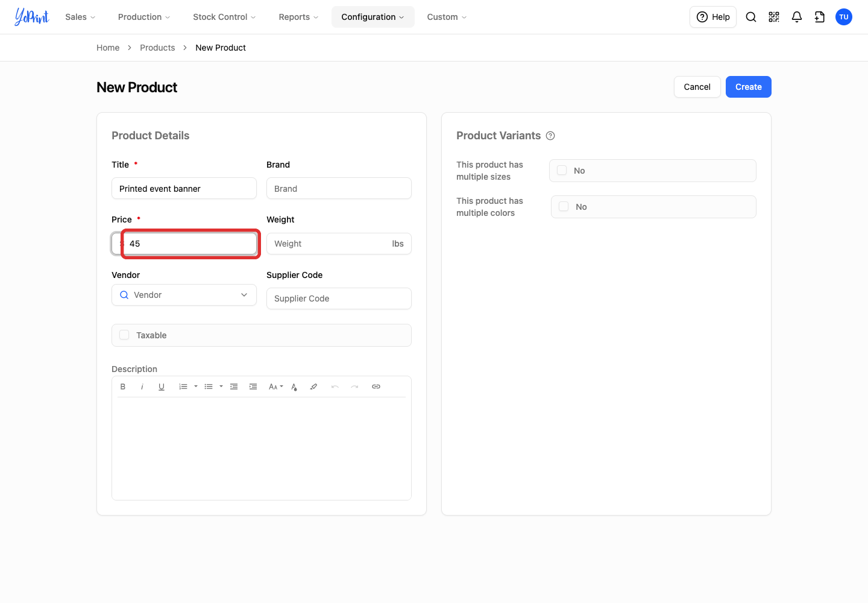Image resolution: width=868 pixels, height=603 pixels.
Task: Open the Reports menu
Action: 298,17
